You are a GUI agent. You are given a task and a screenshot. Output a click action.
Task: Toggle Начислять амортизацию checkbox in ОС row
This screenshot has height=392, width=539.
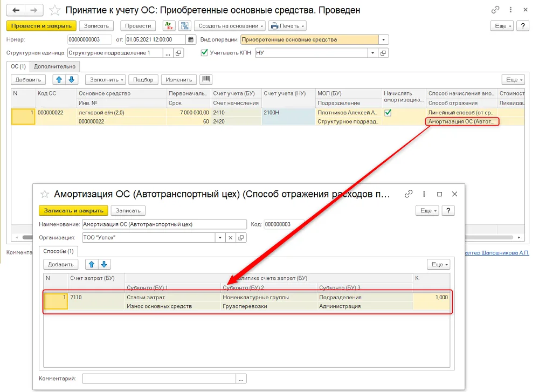pyautogui.click(x=388, y=113)
